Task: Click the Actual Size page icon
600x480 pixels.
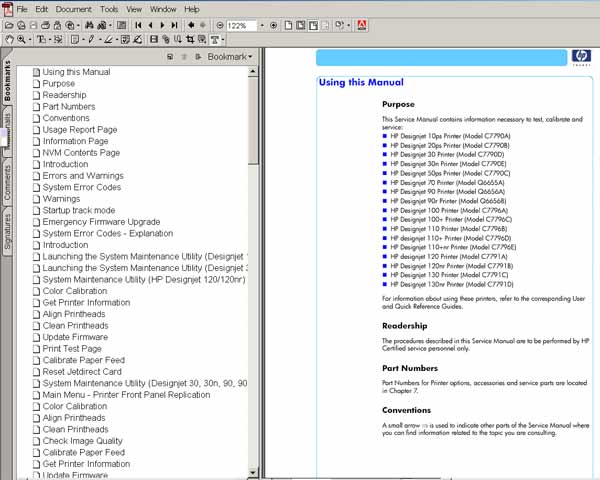Action: click(289, 26)
